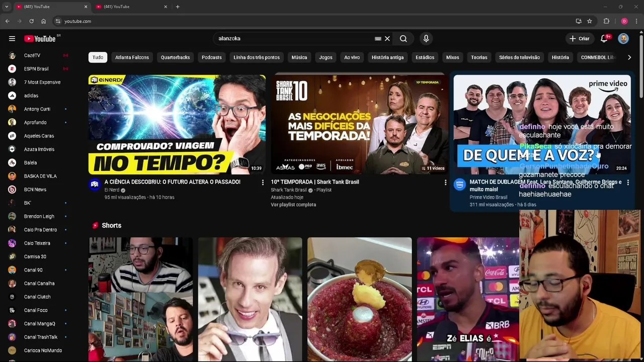Open Chrome three-dot menu
Viewport: 644px width, 362px height.
coord(636,21)
